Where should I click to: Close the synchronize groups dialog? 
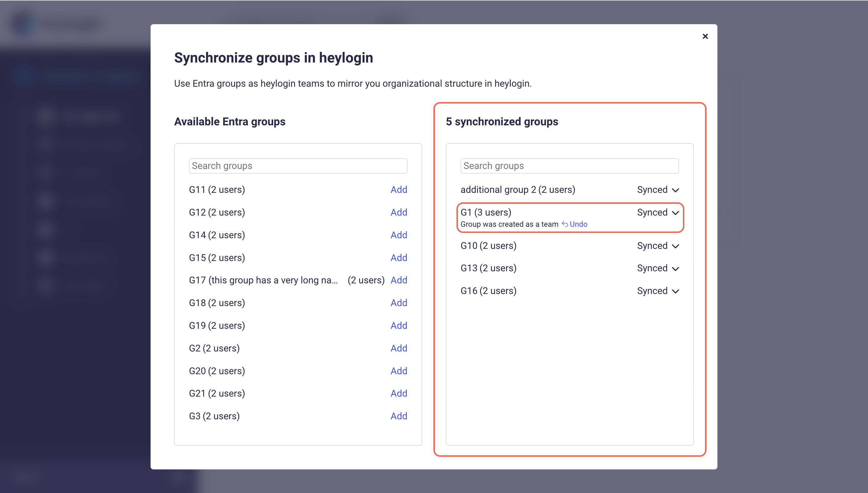pos(705,36)
